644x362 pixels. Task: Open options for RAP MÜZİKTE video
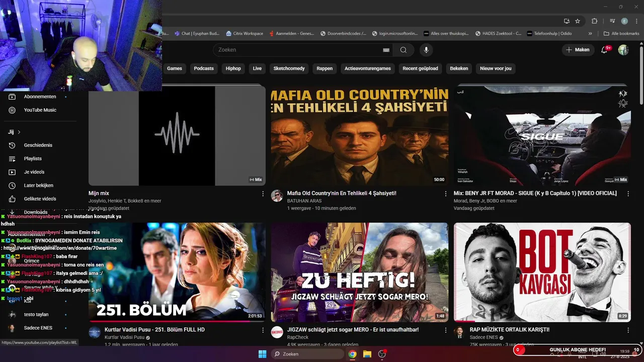point(628,330)
